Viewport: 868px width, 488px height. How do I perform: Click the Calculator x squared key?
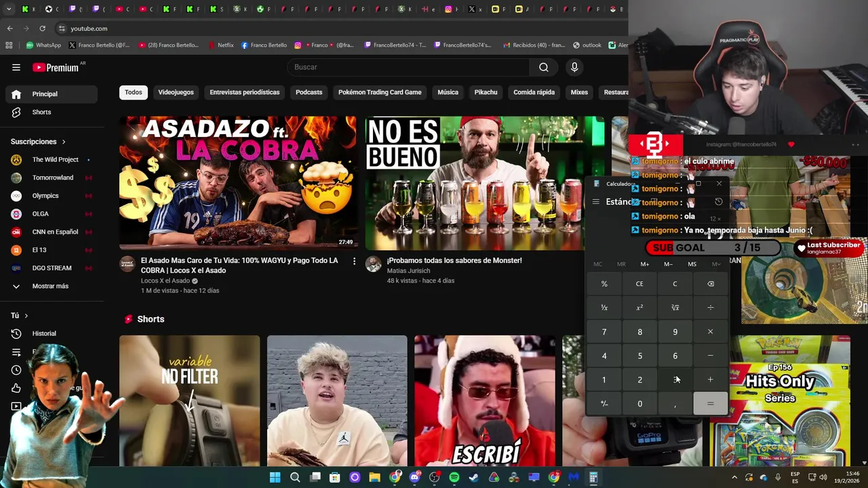point(639,308)
